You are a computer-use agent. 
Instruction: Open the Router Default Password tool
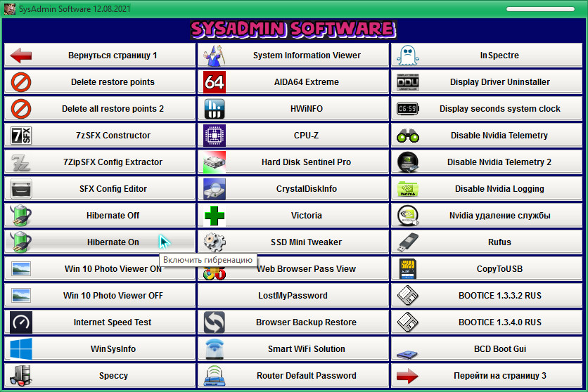pos(306,376)
